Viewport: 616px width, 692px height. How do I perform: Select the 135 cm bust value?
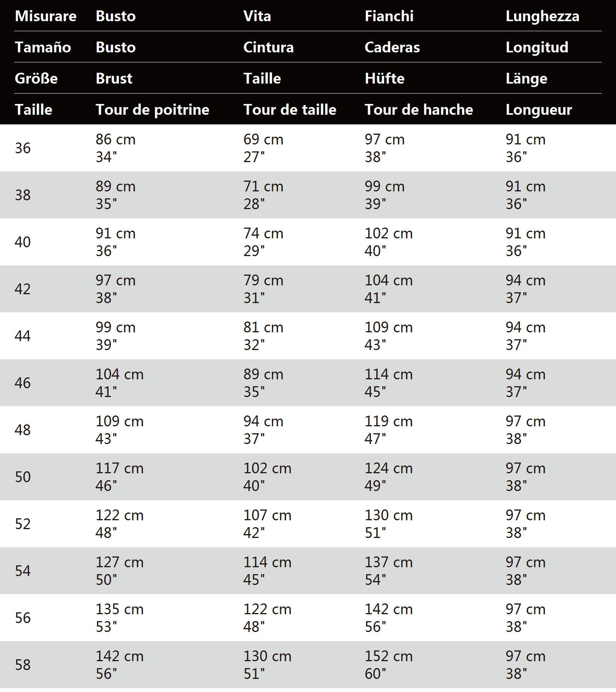tap(119, 609)
